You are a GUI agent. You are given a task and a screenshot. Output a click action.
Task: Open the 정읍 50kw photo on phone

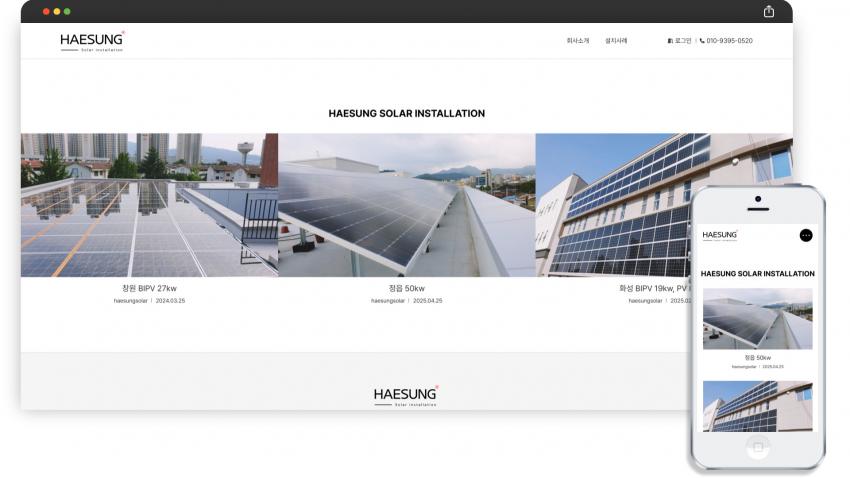click(x=758, y=319)
